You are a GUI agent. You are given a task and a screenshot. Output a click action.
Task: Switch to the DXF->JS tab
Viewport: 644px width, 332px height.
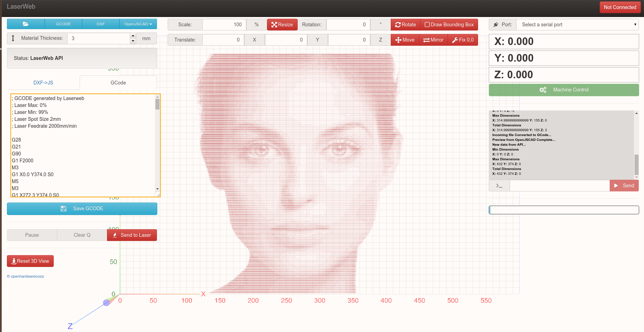pyautogui.click(x=43, y=83)
